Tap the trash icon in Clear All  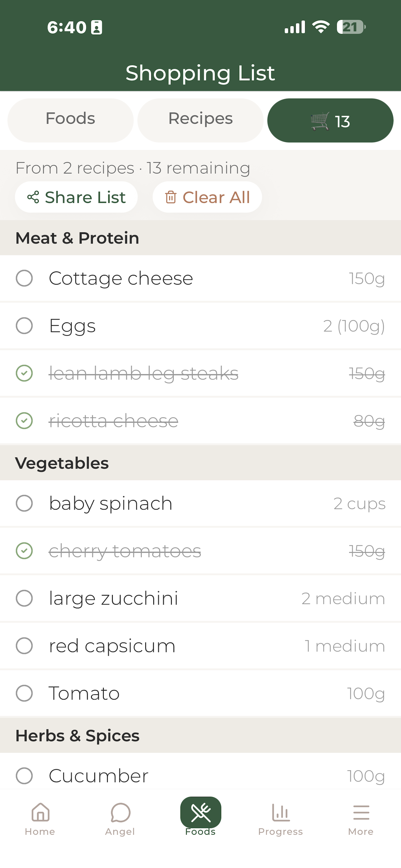171,197
